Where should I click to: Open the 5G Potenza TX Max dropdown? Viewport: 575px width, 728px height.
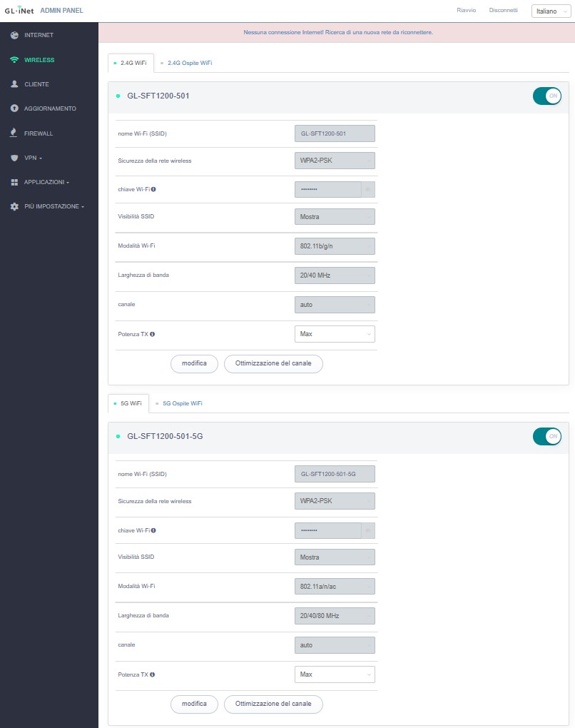(335, 674)
